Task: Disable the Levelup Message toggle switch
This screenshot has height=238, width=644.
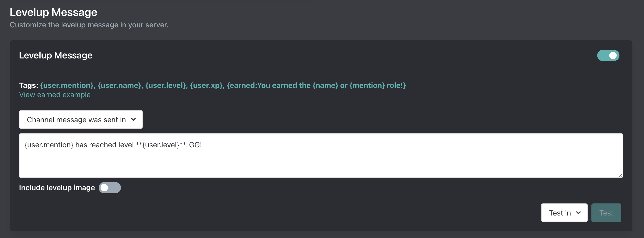Action: [x=608, y=55]
